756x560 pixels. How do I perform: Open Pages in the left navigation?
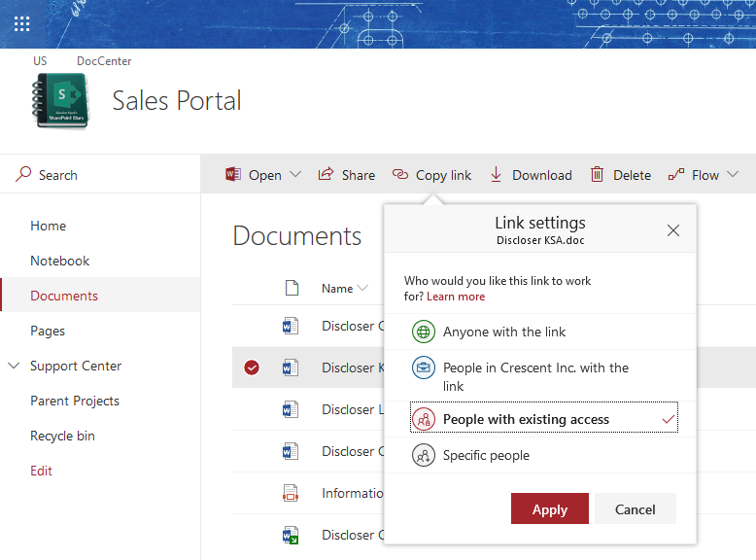tap(48, 331)
